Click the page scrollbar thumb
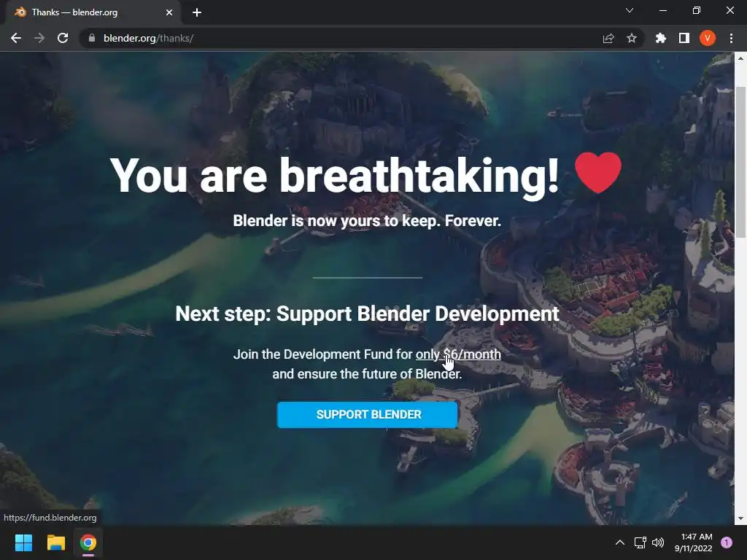 [740, 162]
